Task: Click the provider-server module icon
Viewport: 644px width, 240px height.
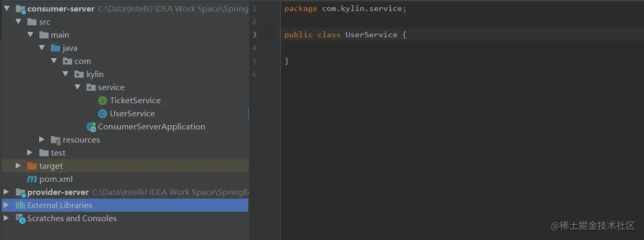Action: [20, 192]
